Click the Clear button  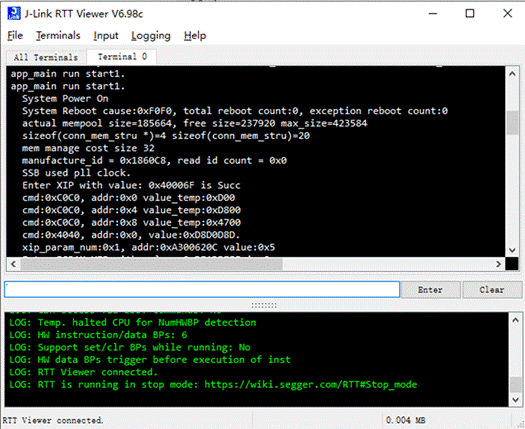492,290
